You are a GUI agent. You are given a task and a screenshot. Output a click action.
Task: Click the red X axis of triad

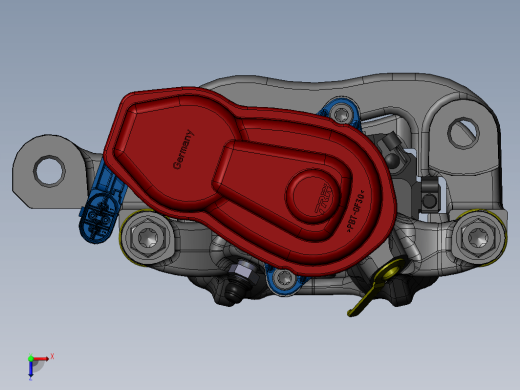click(x=41, y=359)
